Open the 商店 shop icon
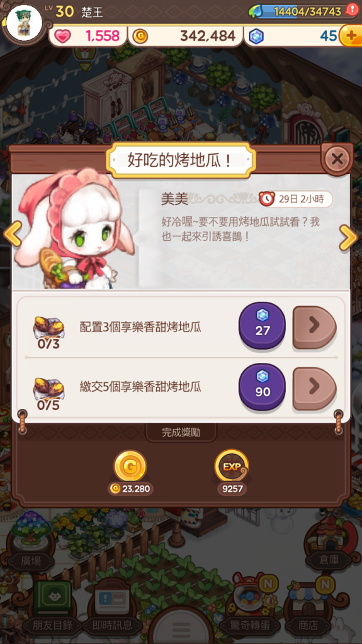This screenshot has width=362, height=644. pos(308,608)
